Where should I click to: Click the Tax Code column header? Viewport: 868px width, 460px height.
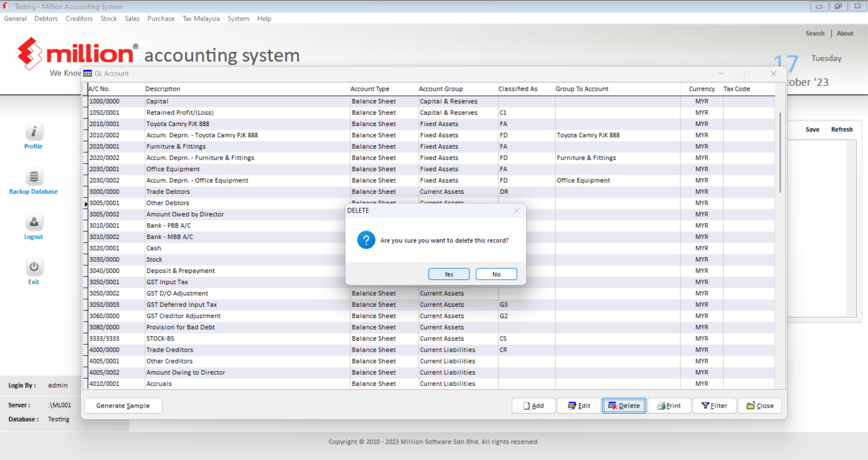(748, 89)
